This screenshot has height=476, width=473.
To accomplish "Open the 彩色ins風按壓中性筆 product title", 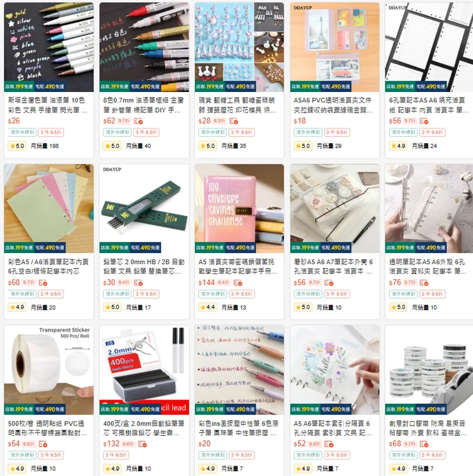I will 238,428.
